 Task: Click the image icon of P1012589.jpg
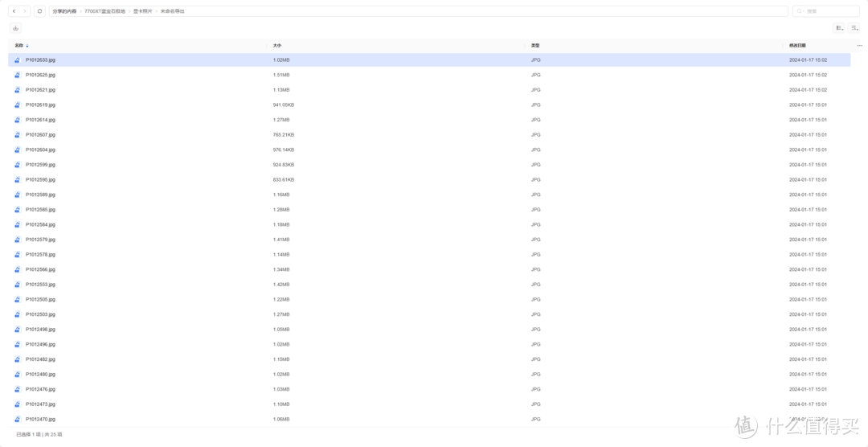tap(18, 195)
